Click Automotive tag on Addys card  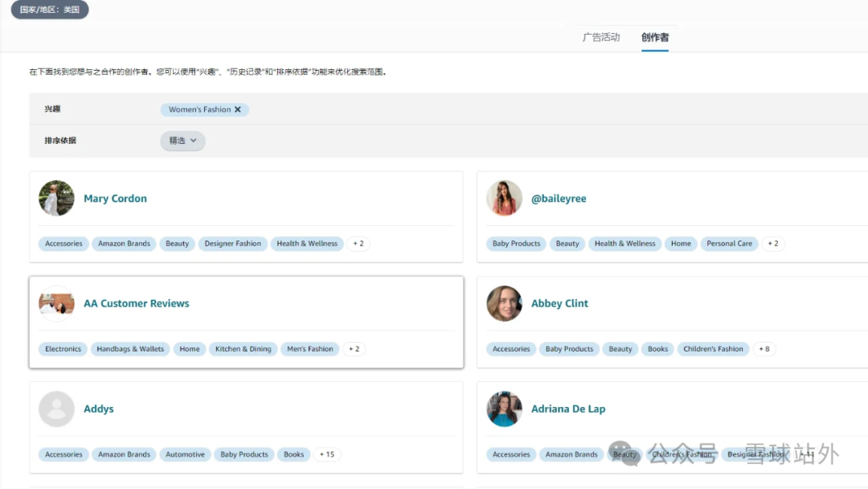(185, 454)
